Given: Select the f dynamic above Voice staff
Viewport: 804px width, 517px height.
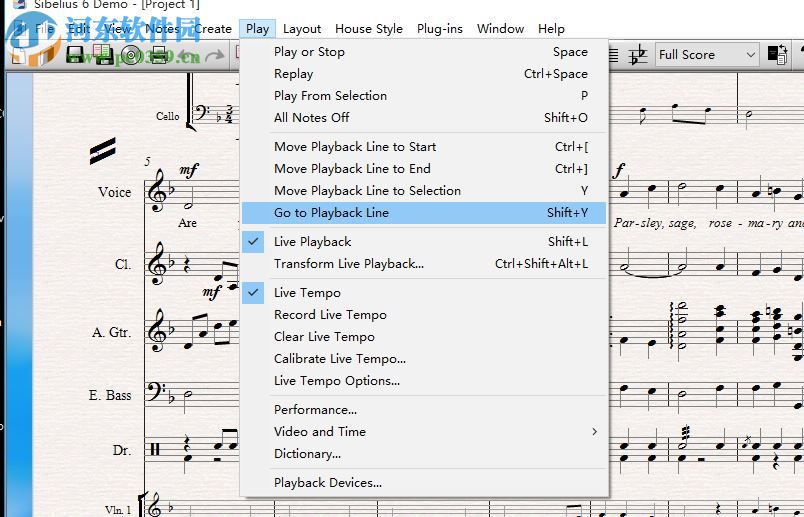Looking at the screenshot, I should click(619, 170).
